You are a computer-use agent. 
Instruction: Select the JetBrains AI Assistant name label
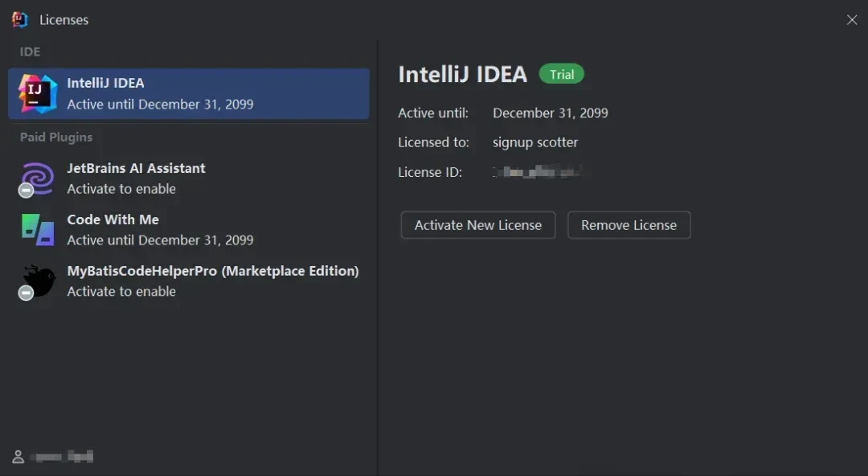pos(136,168)
